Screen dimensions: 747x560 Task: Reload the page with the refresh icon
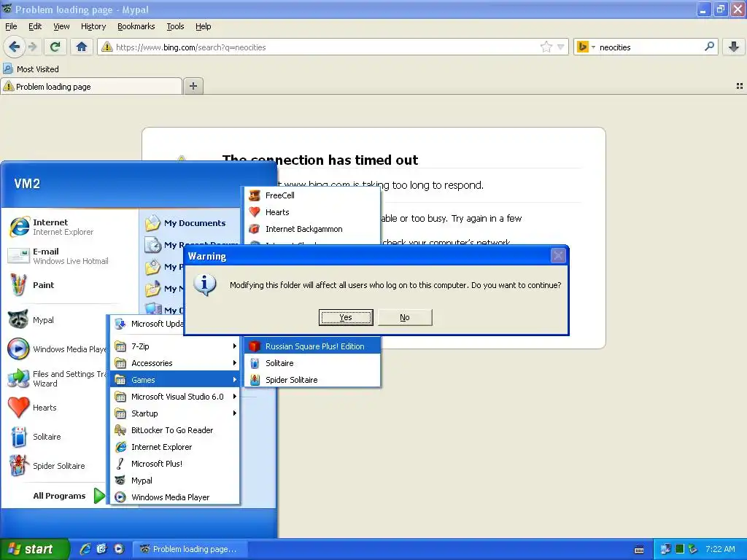(x=55, y=47)
